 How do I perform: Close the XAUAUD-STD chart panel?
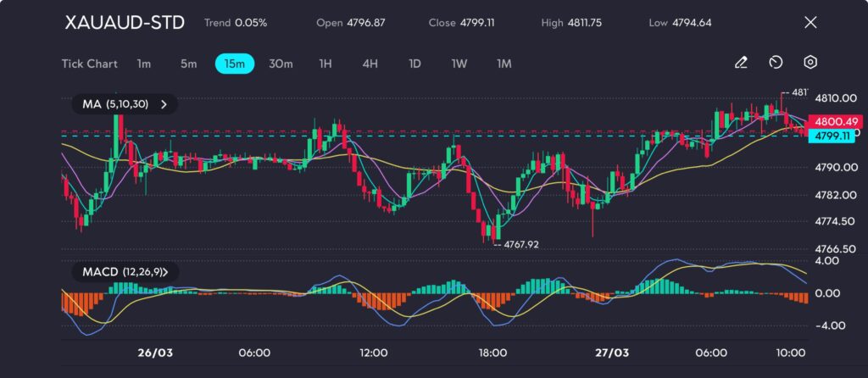tap(810, 23)
